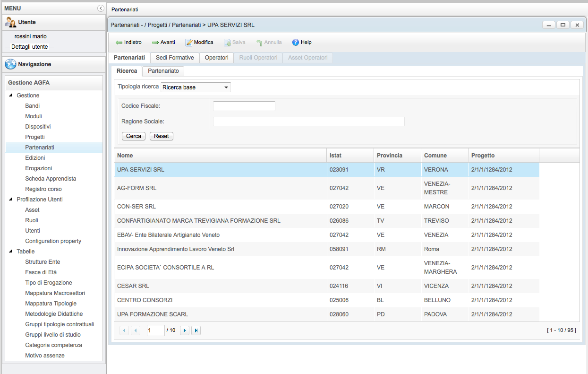The image size is (588, 374).
Task: Click the Navigazione globe icon
Action: click(x=11, y=64)
